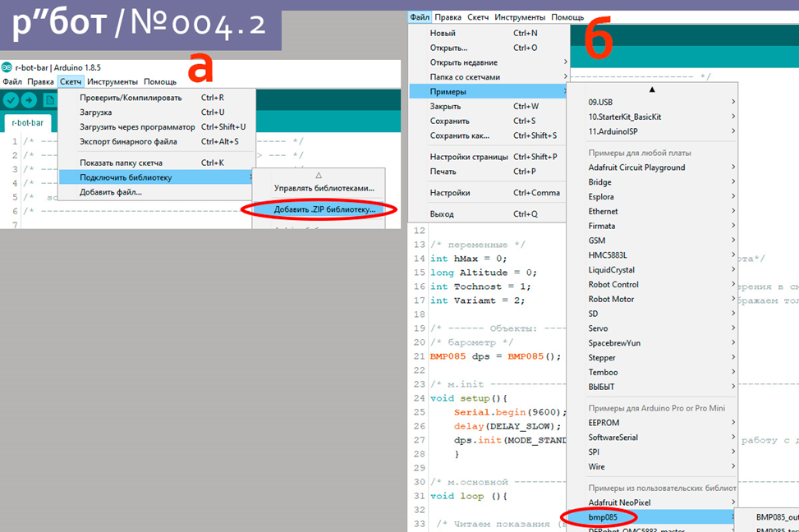The height and width of the screenshot is (532, 799).
Task: Choose Сохранить menu entry
Action: coord(489,121)
